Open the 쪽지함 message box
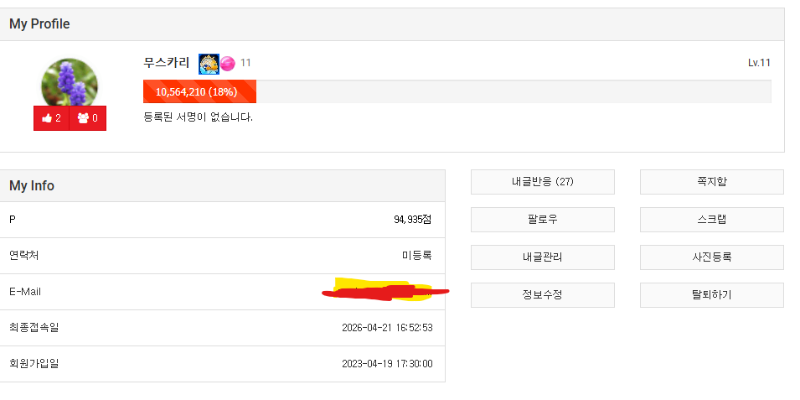 pos(711,182)
